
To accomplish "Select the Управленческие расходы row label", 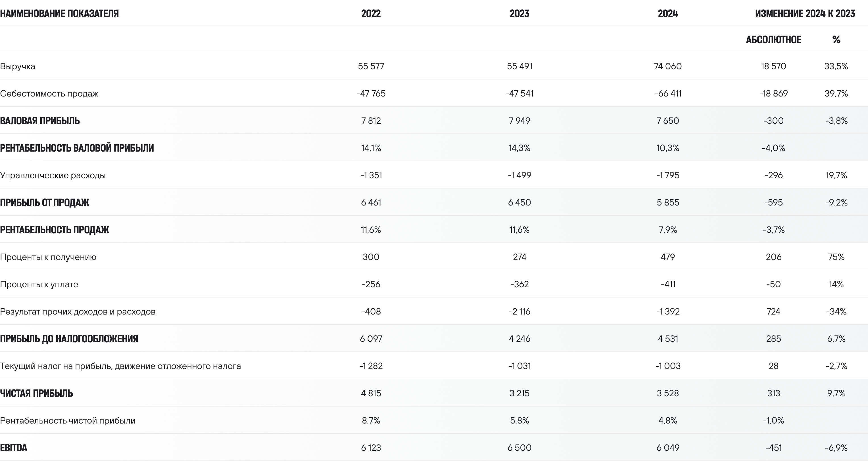I will click(x=53, y=175).
